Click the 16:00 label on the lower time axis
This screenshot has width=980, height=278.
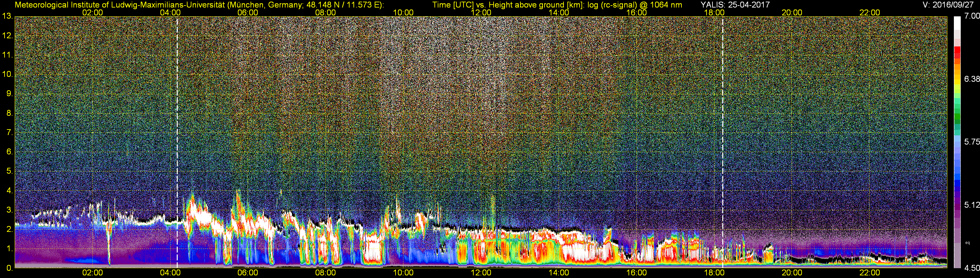[636, 273]
